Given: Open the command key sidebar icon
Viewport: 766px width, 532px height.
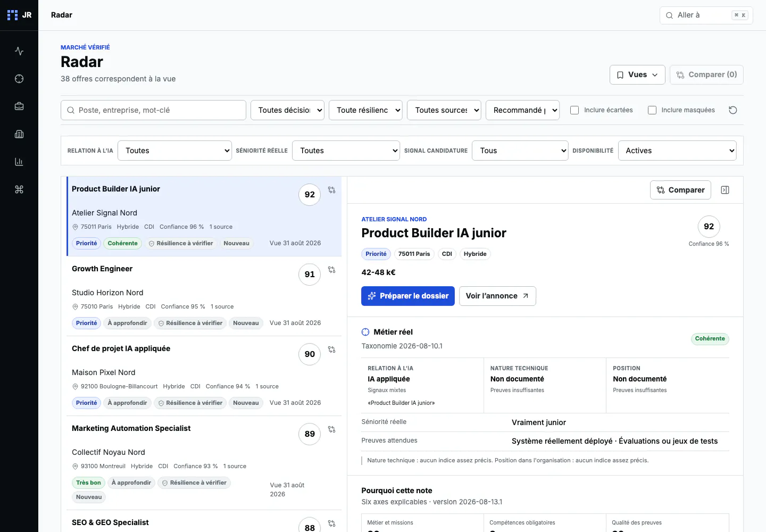Looking at the screenshot, I should pyautogui.click(x=19, y=189).
